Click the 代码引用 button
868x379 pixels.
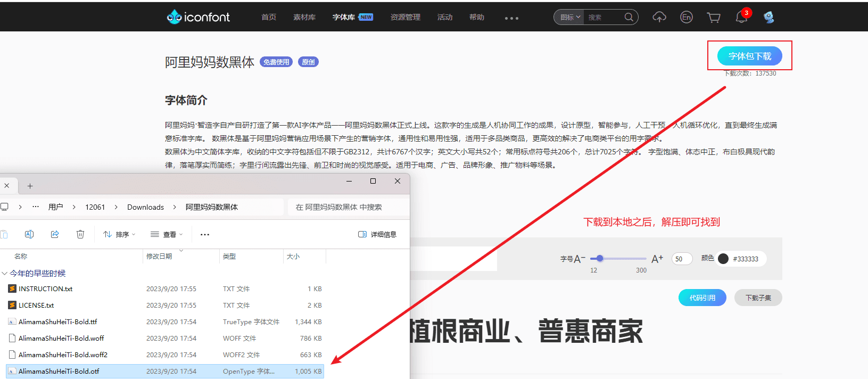point(702,298)
